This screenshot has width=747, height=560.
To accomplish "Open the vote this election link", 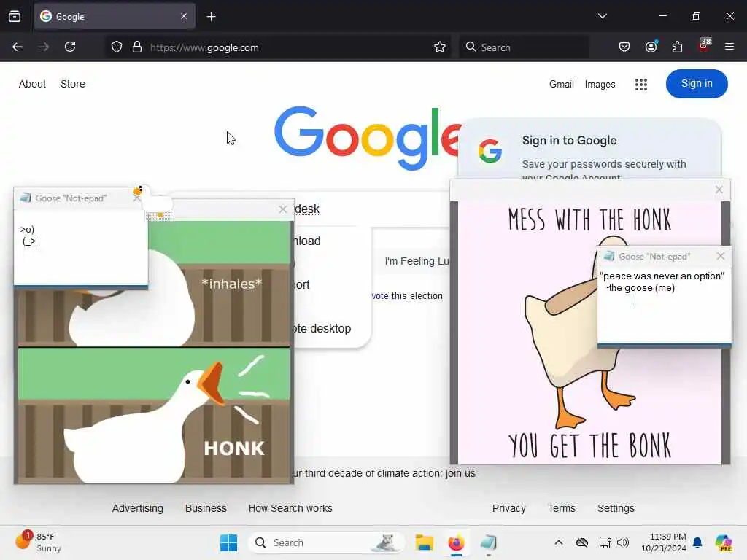I will point(407,296).
